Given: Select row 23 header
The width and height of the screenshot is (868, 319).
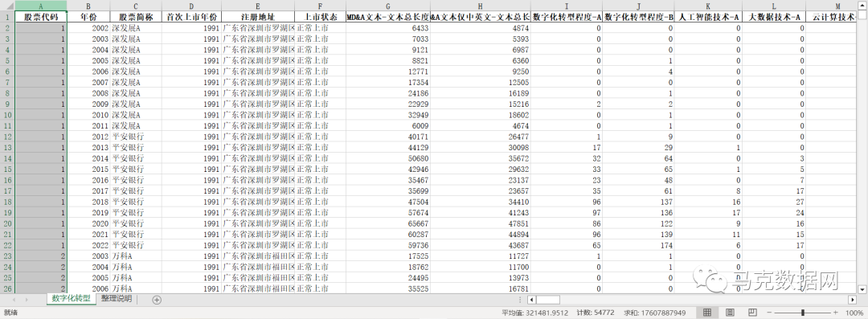Looking at the screenshot, I should click(7, 256).
